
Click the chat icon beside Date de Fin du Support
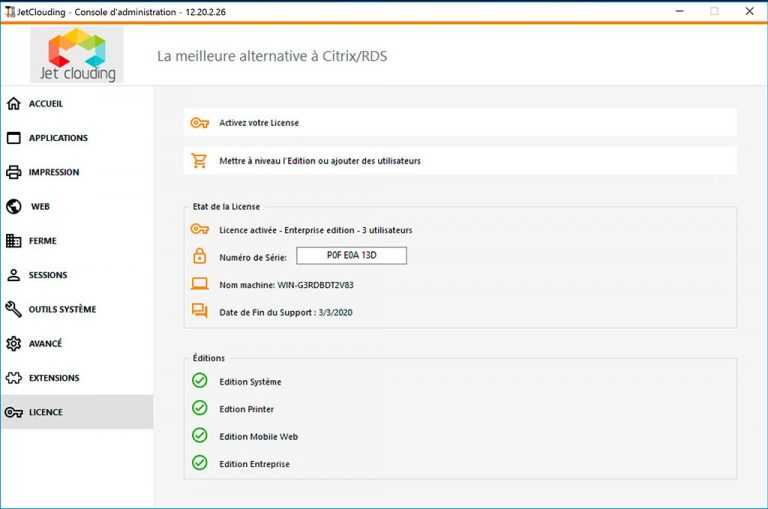(x=199, y=311)
